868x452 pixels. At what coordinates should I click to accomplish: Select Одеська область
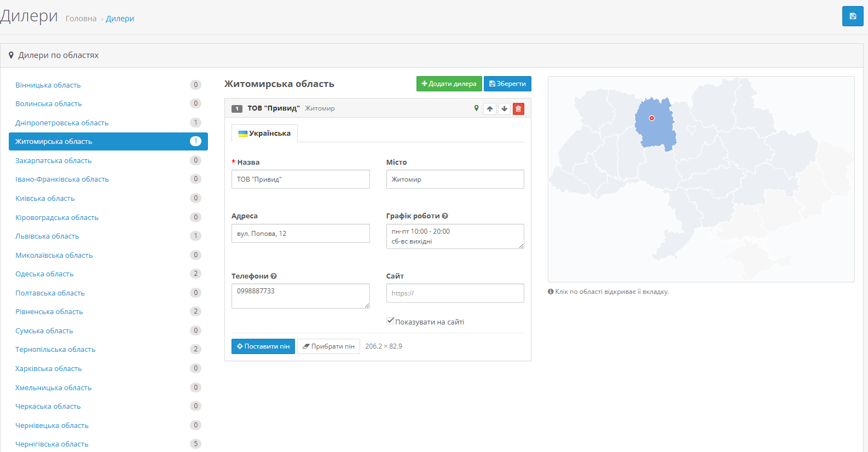pos(108,274)
